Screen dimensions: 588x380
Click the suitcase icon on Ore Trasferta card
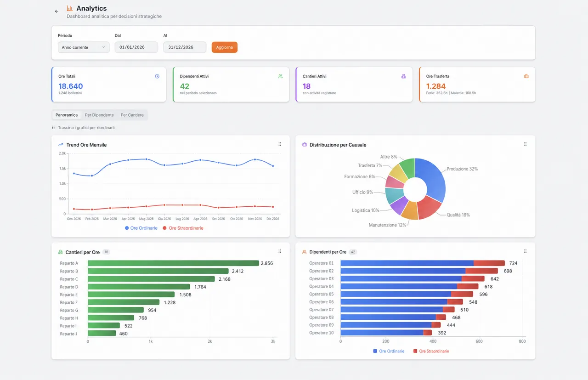tap(526, 76)
